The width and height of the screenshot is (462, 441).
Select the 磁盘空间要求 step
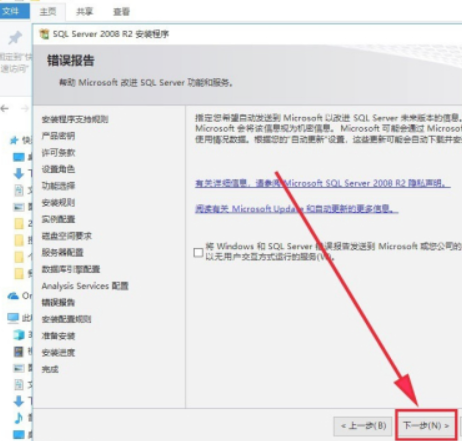(66, 236)
